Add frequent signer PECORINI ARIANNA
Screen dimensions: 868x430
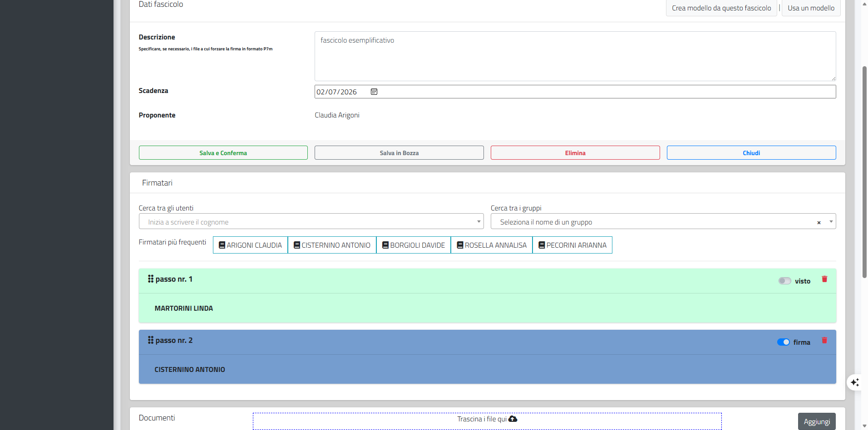coord(572,245)
